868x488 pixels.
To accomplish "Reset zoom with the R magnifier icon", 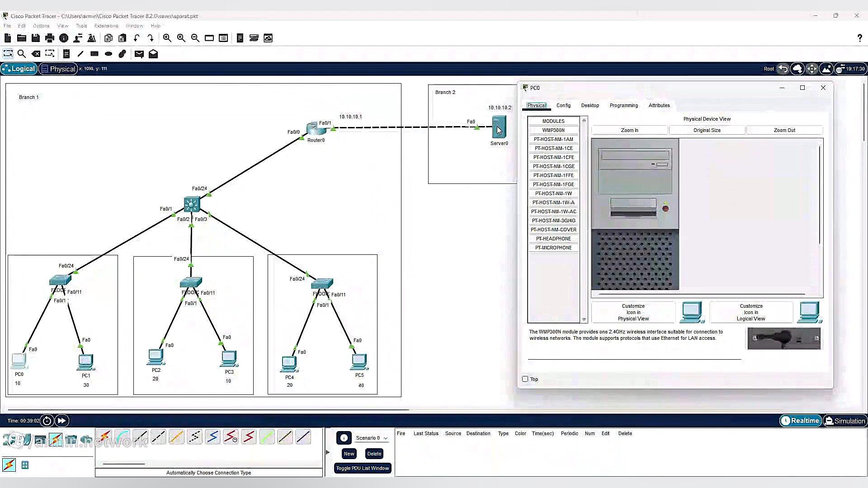I will point(181,38).
